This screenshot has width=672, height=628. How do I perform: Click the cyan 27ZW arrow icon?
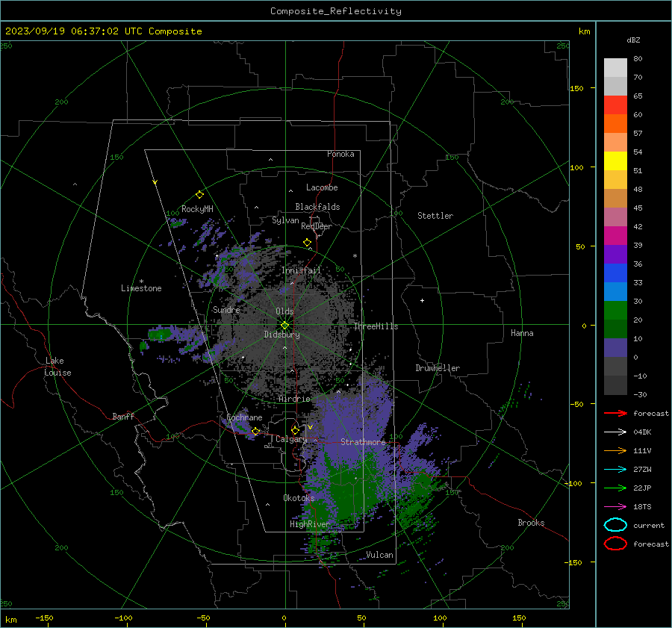(615, 470)
